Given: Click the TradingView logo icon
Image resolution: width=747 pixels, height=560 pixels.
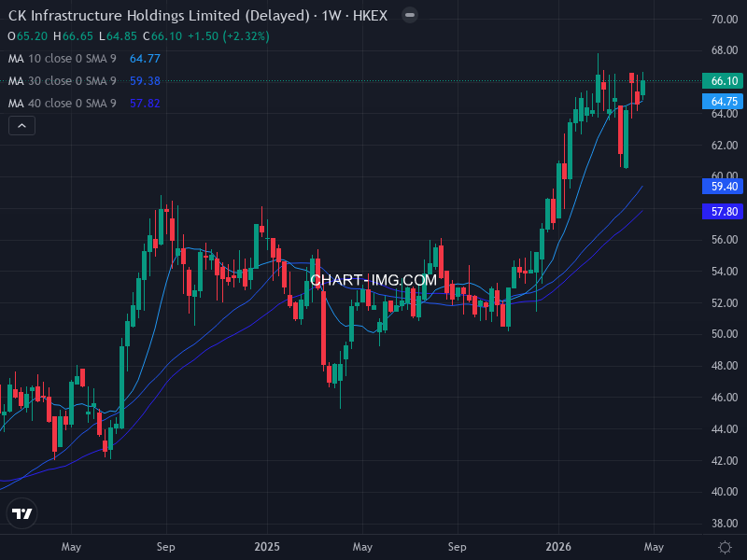Looking at the screenshot, I should coord(21,513).
